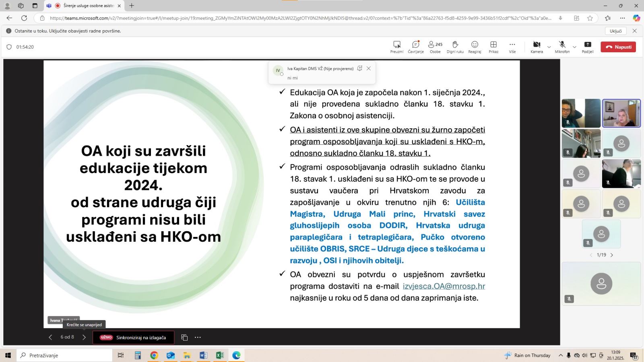Go to next slide arrow

(x=84, y=337)
